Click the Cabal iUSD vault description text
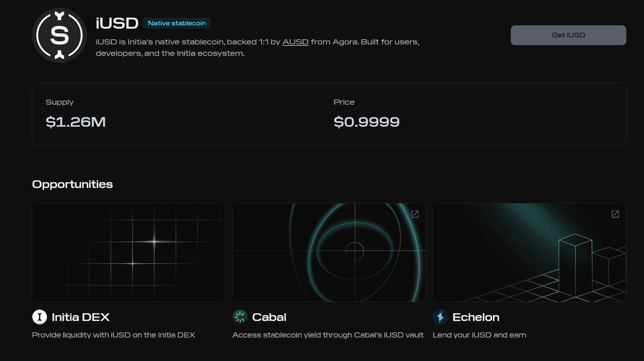Screen dimensions: 644x361 (328, 335)
